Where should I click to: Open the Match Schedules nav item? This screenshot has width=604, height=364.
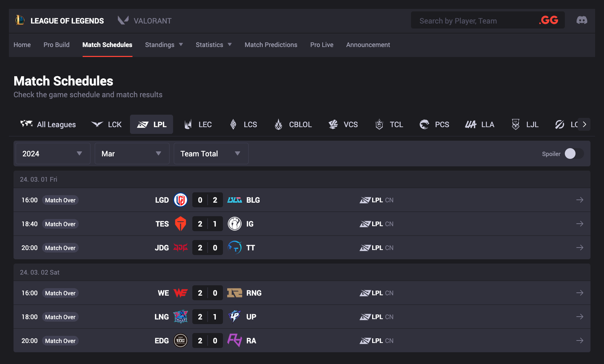click(x=107, y=45)
